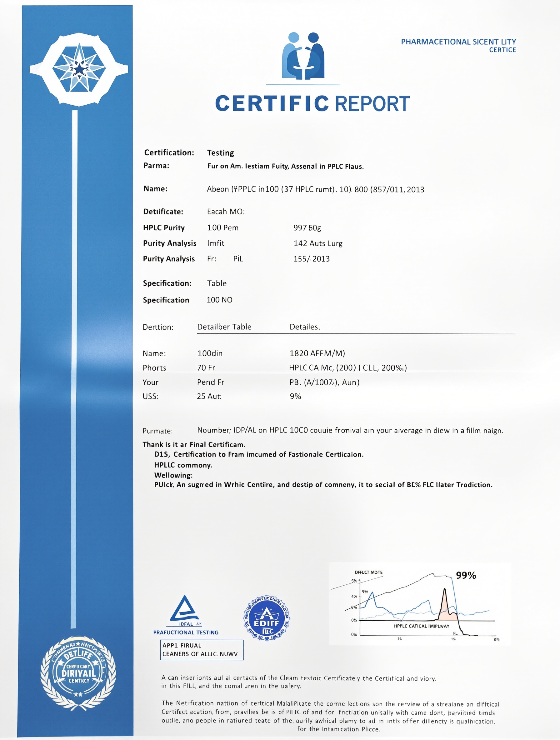Select the 'Eacah MO:' value
The image size is (560, 740).
pos(226,212)
